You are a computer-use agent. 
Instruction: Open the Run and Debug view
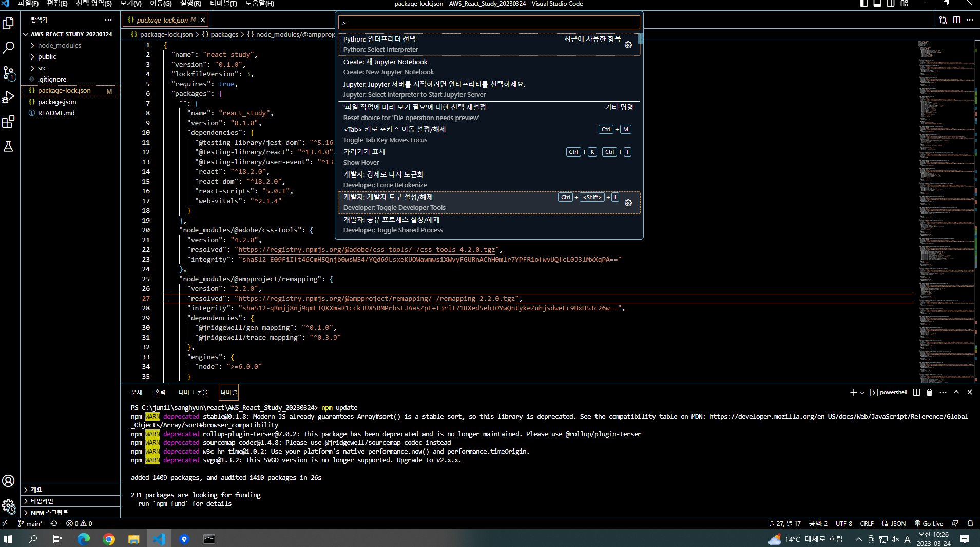coord(8,97)
